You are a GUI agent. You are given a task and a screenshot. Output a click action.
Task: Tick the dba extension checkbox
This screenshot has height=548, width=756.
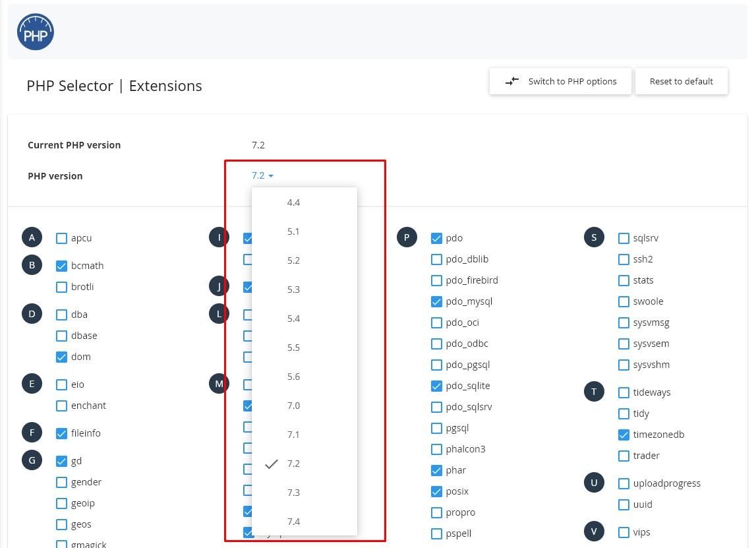coord(61,315)
